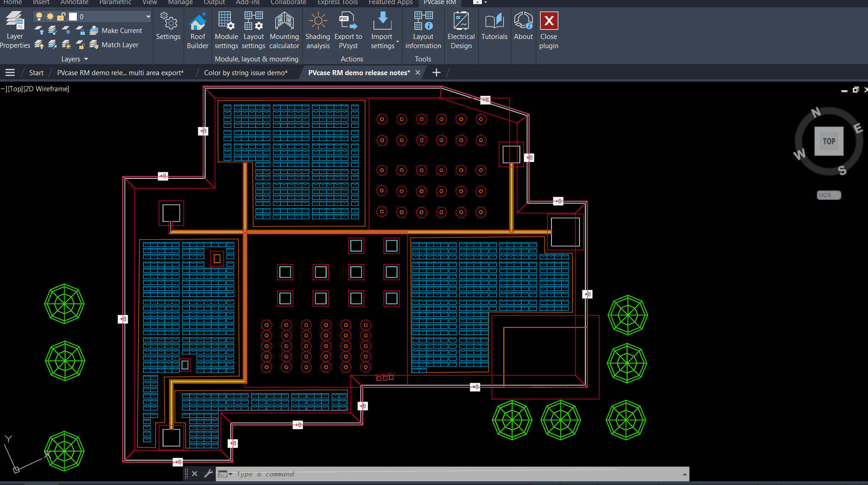
Task: Click the layer 0 white color swatch
Action: pyautogui.click(x=73, y=17)
